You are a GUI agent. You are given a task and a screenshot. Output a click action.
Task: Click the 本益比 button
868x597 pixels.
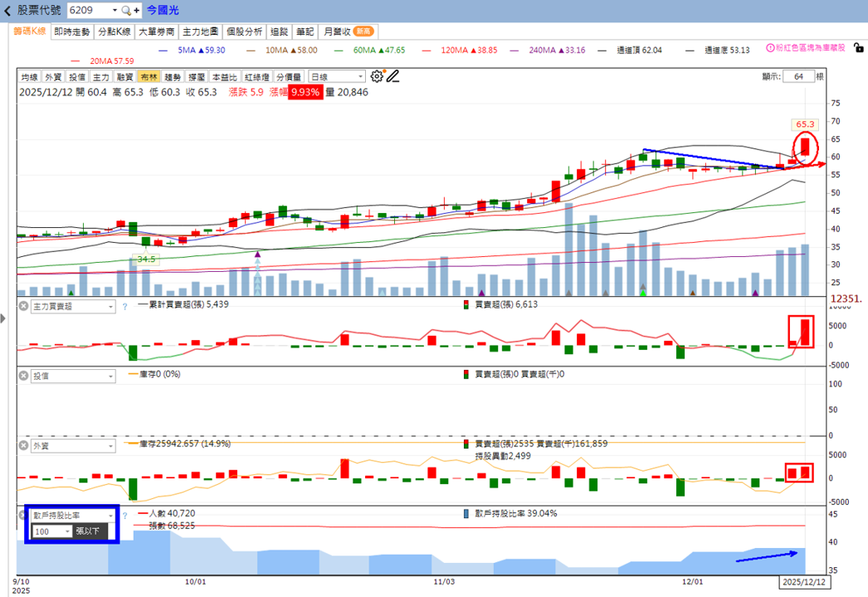click(225, 77)
